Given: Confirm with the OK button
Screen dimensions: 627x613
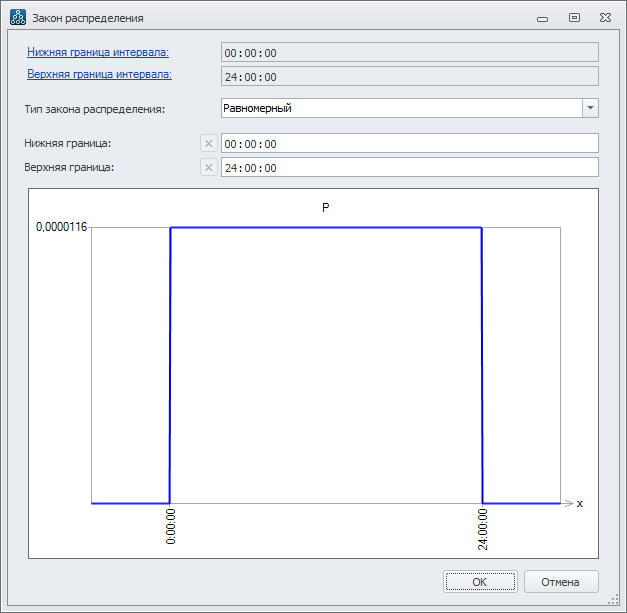Looking at the screenshot, I should click(480, 581).
